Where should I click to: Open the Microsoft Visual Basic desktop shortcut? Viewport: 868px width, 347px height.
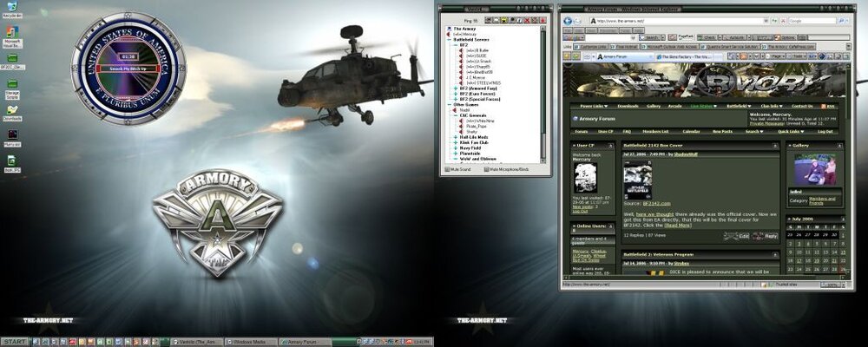(x=12, y=33)
